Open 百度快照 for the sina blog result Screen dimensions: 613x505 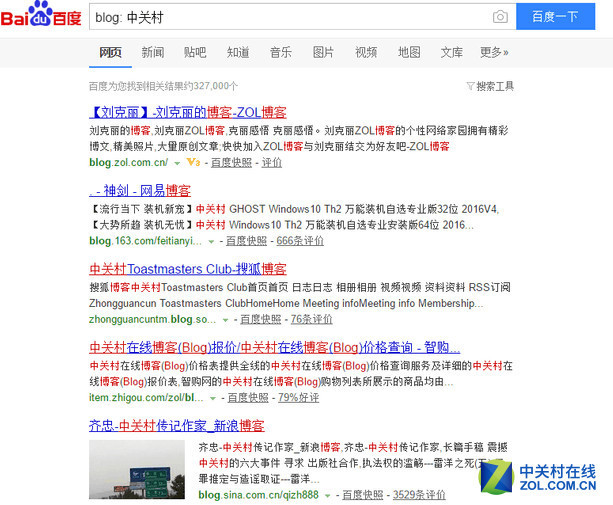pyautogui.click(x=363, y=495)
